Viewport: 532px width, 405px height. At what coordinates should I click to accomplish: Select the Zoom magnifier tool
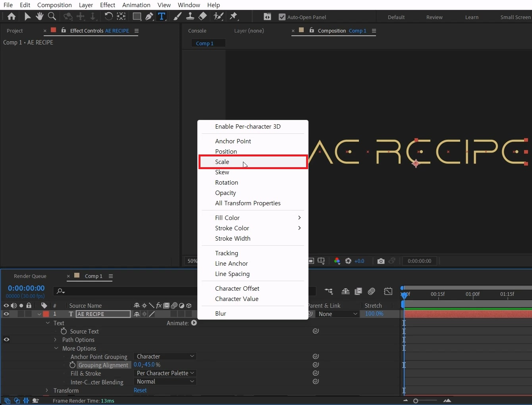pyautogui.click(x=52, y=16)
